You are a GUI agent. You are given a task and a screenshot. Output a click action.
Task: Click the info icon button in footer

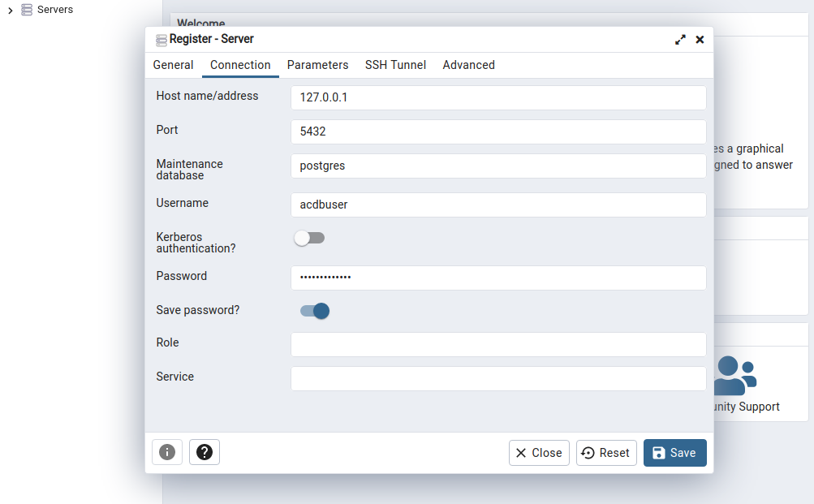167,452
